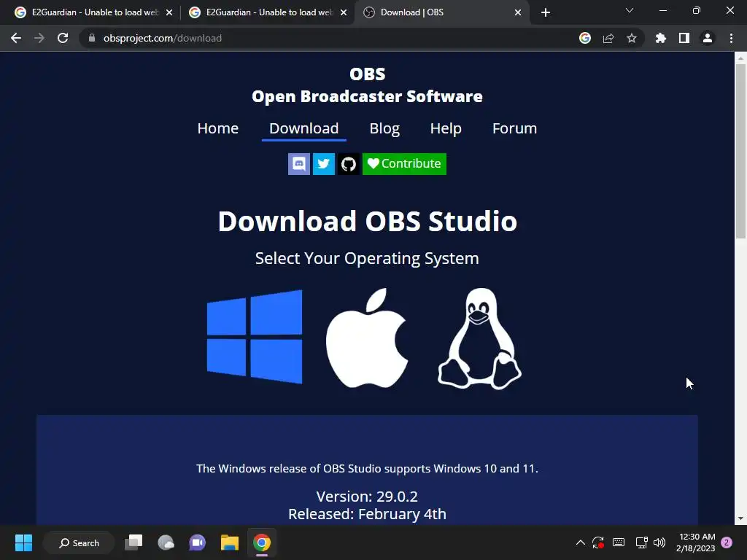
Task: Click the taskbar Search box
Action: tap(79, 542)
